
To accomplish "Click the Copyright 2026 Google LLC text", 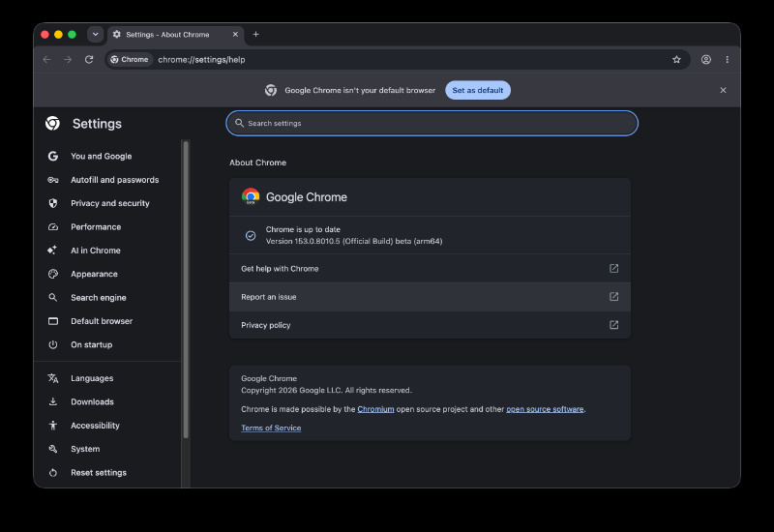I will (326, 391).
